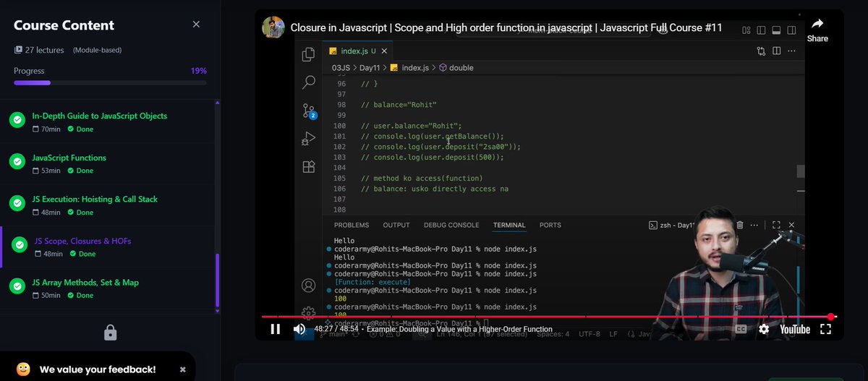This screenshot has width=868, height=381.
Task: Open Extensions icon in activity bar
Action: (309, 166)
